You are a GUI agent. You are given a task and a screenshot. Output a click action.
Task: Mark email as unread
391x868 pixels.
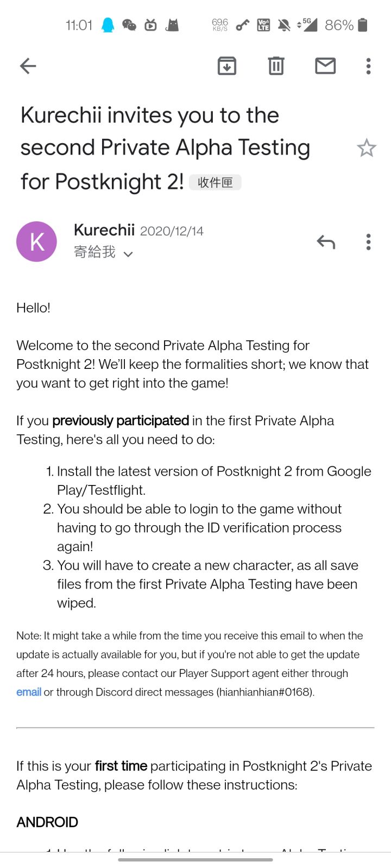tap(325, 66)
